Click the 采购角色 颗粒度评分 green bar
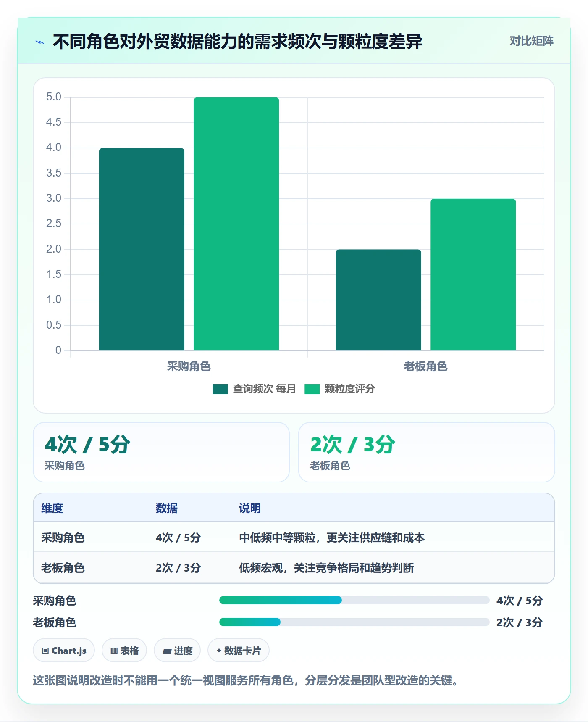Image resolution: width=588 pixels, height=722 pixels. coord(236,224)
